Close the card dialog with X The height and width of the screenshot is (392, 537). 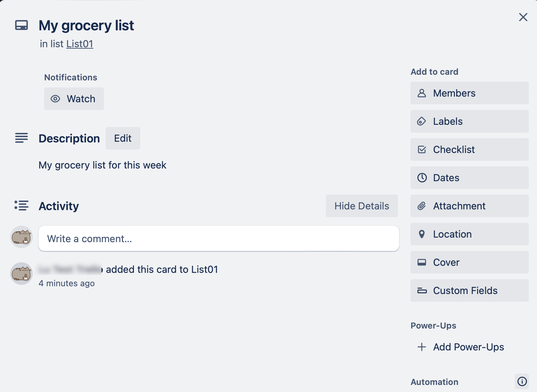coord(523,17)
